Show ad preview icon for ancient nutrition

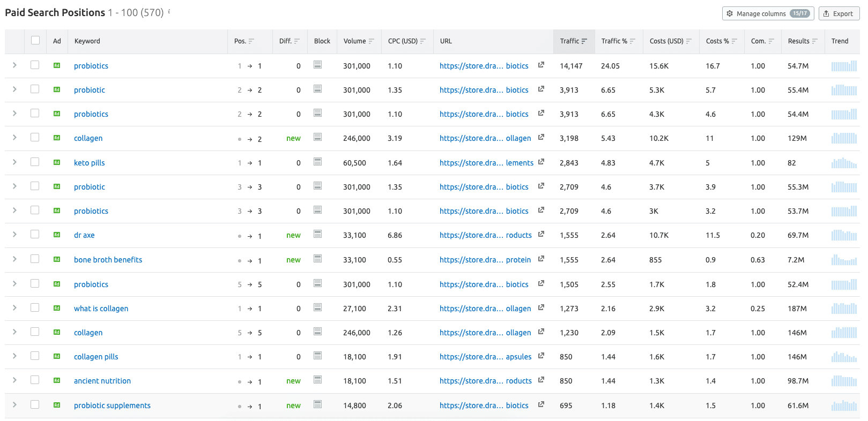[57, 380]
